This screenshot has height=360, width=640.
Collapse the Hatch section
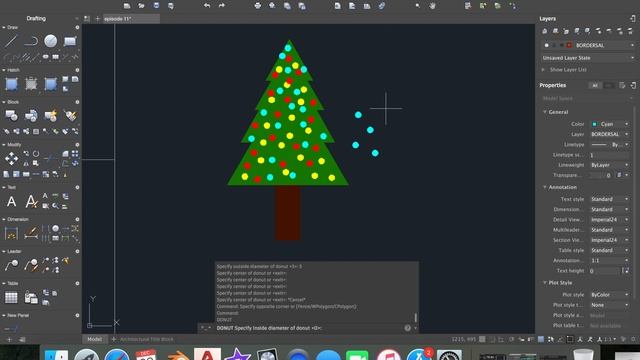click(4, 70)
